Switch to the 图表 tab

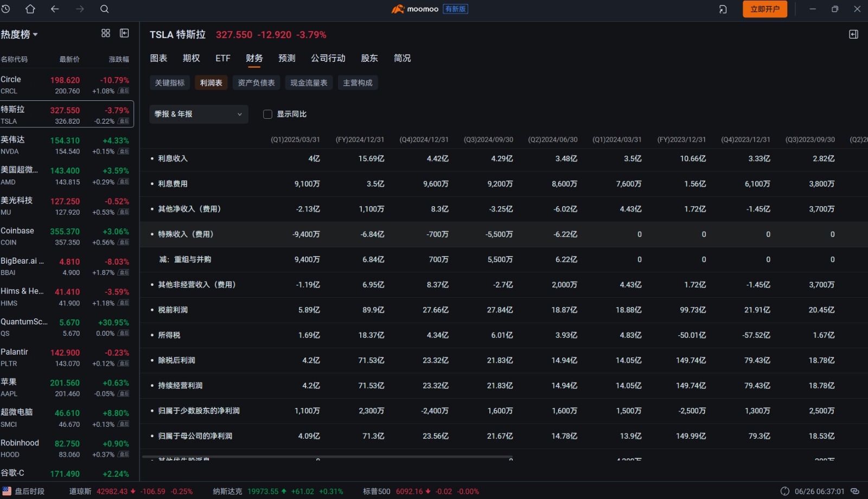[158, 58]
